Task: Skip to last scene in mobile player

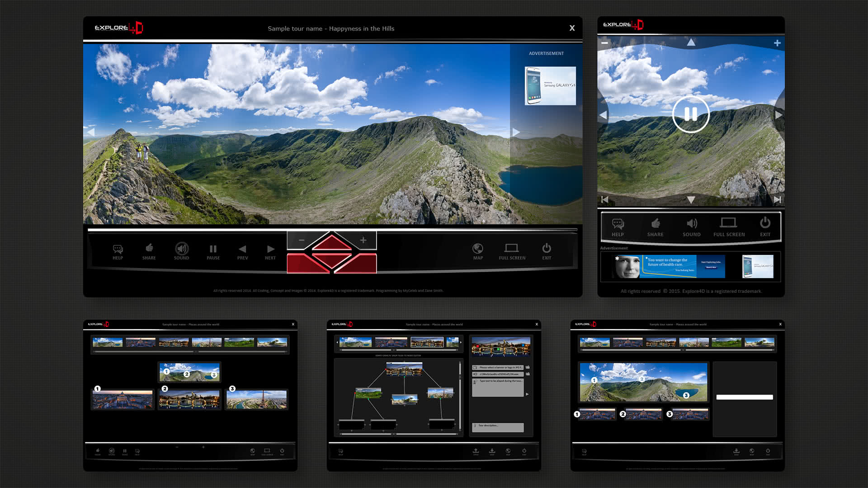Action: pos(777,200)
